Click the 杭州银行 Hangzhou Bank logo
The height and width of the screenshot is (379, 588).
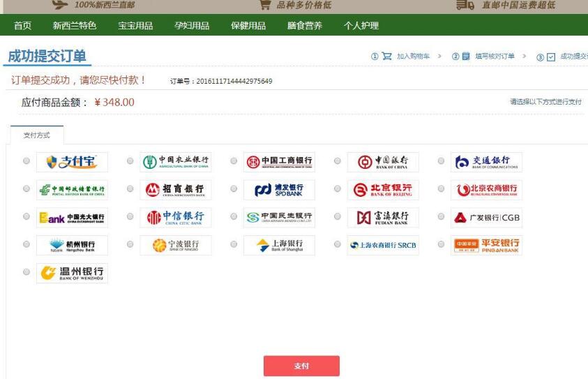[72, 246]
